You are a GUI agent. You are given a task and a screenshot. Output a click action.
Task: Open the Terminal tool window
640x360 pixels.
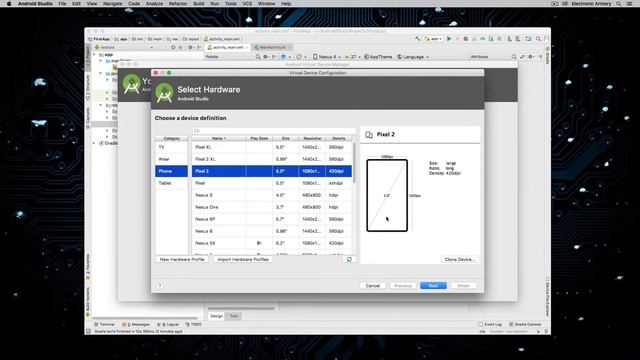pos(104,324)
